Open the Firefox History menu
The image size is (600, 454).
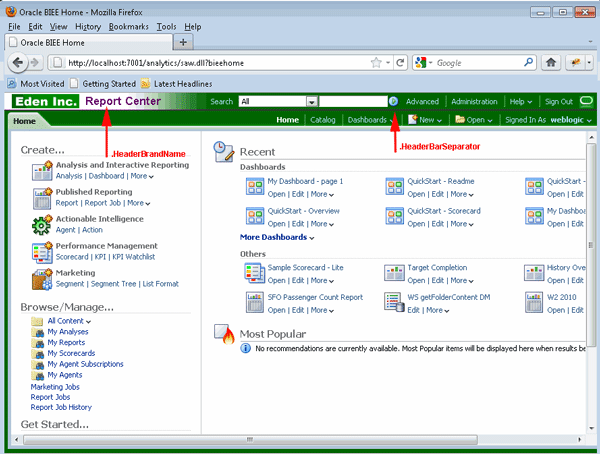click(88, 26)
